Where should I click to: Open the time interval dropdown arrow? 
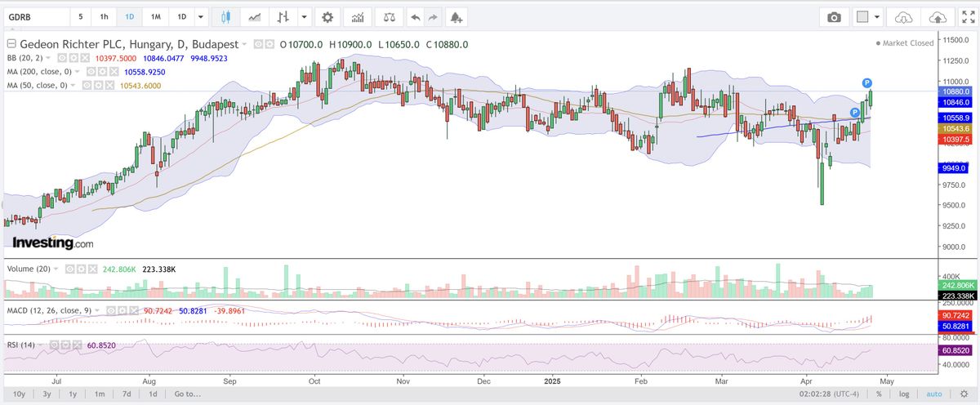(x=201, y=17)
